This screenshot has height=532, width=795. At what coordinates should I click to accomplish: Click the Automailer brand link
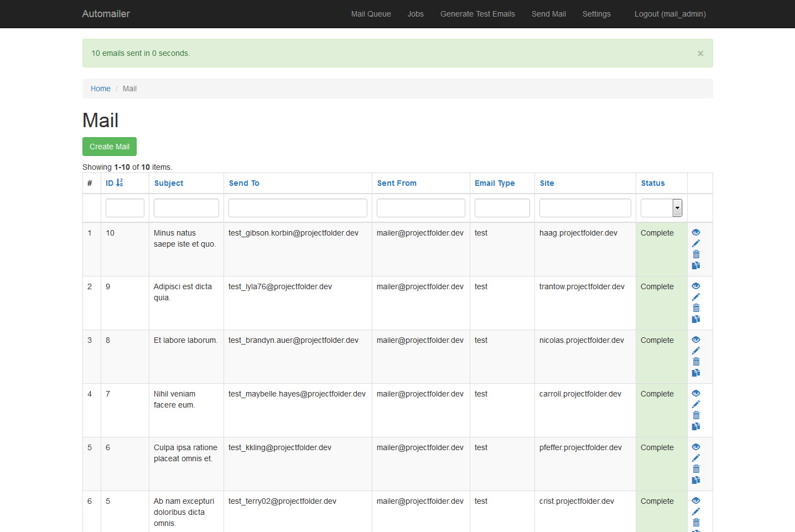tap(106, 14)
